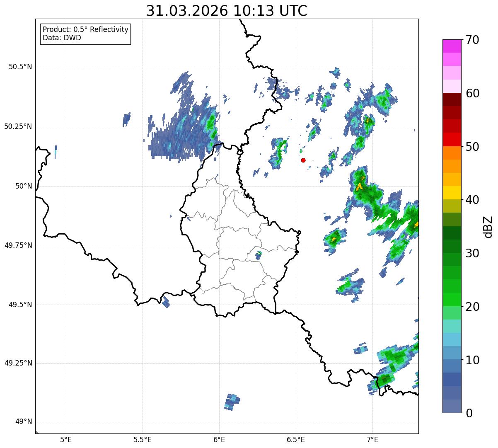Click the 49.75°N latitude label

point(18,245)
